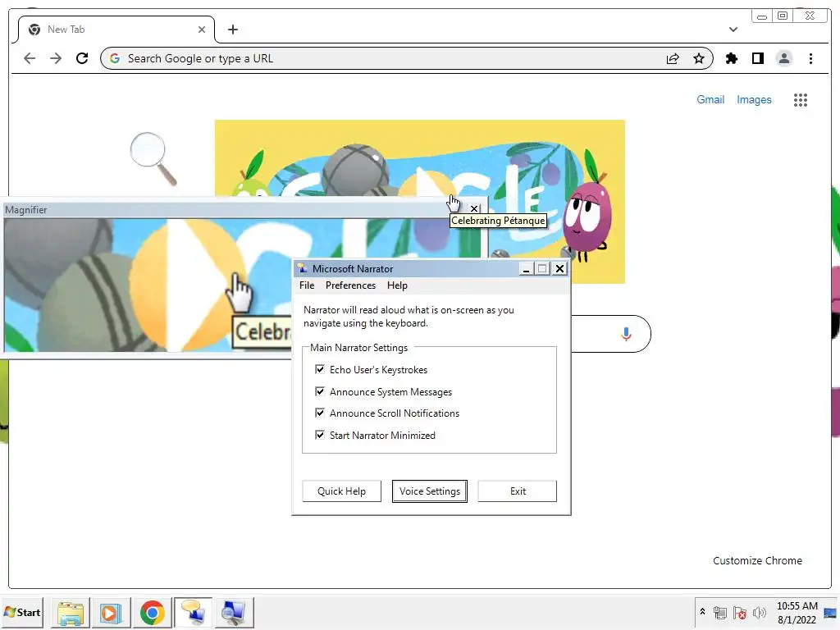Toggle Announce Scroll Notifications checkbox

tap(320, 413)
